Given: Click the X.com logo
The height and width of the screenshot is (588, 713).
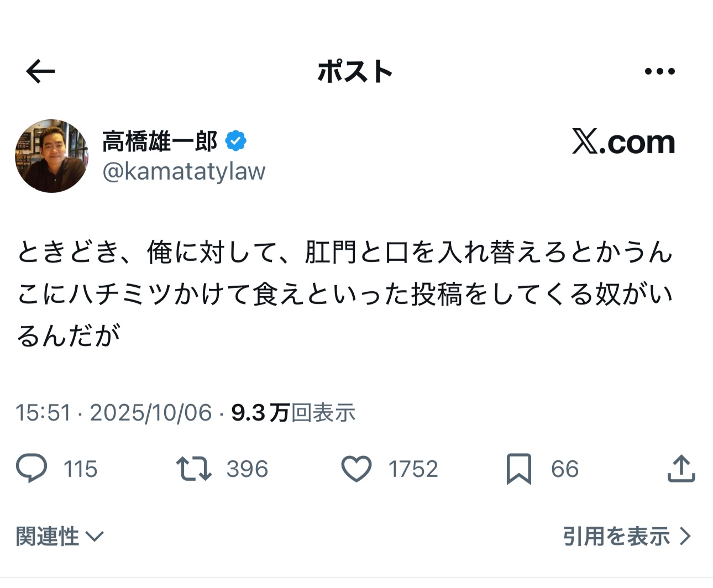Looking at the screenshot, I should tap(623, 143).
